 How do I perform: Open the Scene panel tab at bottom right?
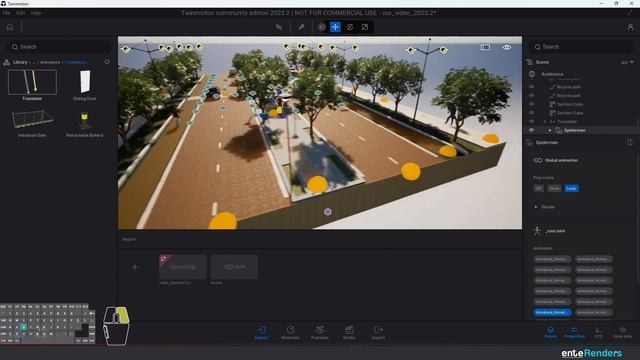click(x=551, y=332)
